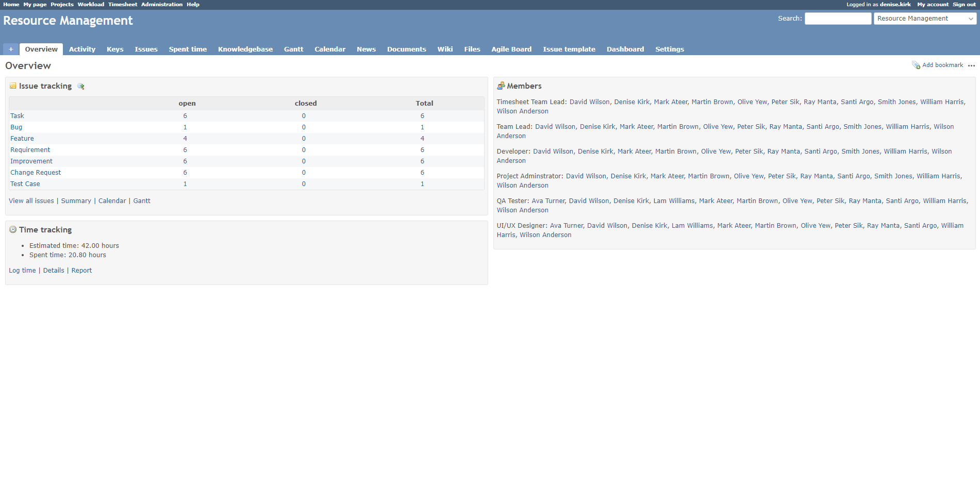Click View all issues link
This screenshot has width=980, height=503.
[31, 201]
